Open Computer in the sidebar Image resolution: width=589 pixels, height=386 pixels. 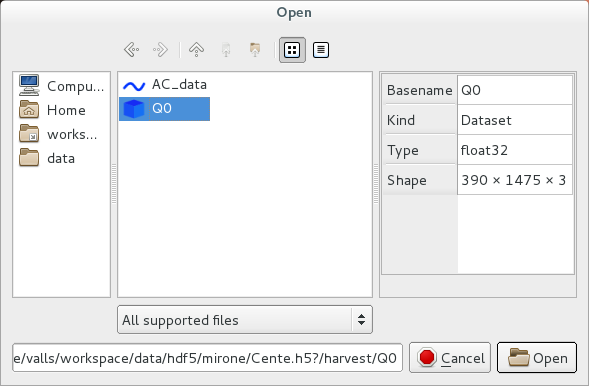pyautogui.click(x=61, y=86)
